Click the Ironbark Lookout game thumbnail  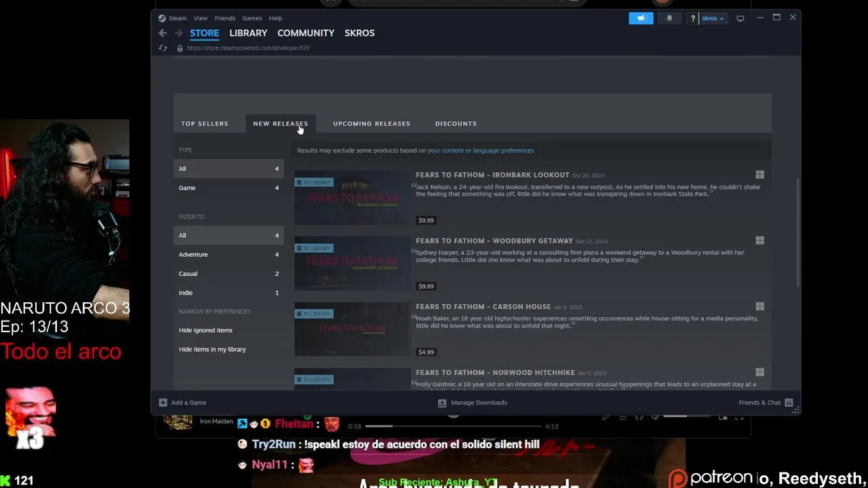point(353,197)
